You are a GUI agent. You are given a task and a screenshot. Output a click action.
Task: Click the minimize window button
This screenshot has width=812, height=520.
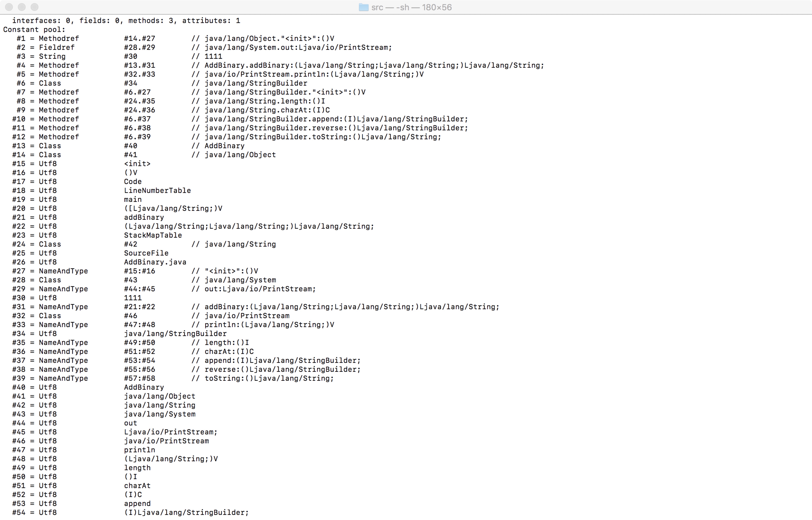tap(22, 7)
